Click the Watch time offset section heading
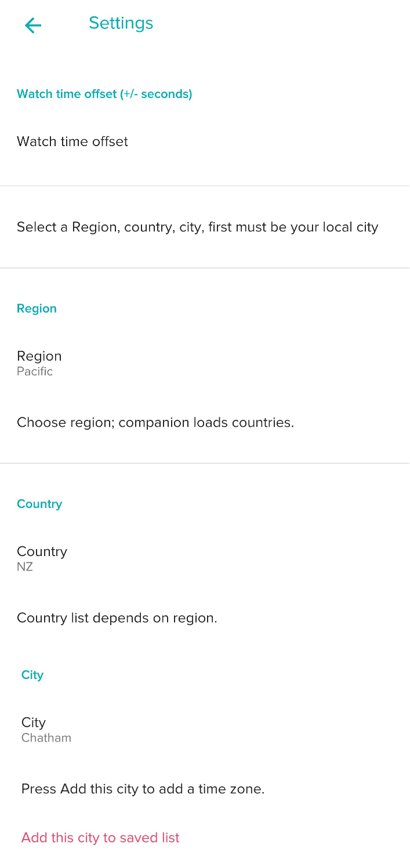Viewport: 410px width, 868px height. click(104, 93)
